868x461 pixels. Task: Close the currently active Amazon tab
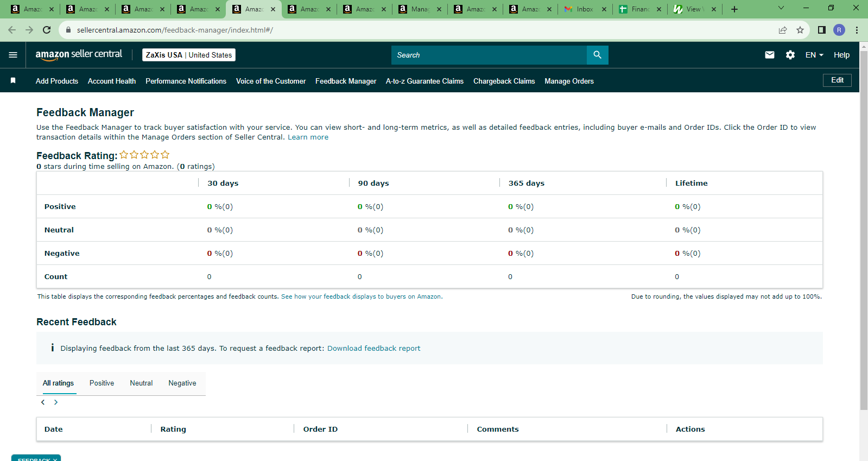coord(273,9)
